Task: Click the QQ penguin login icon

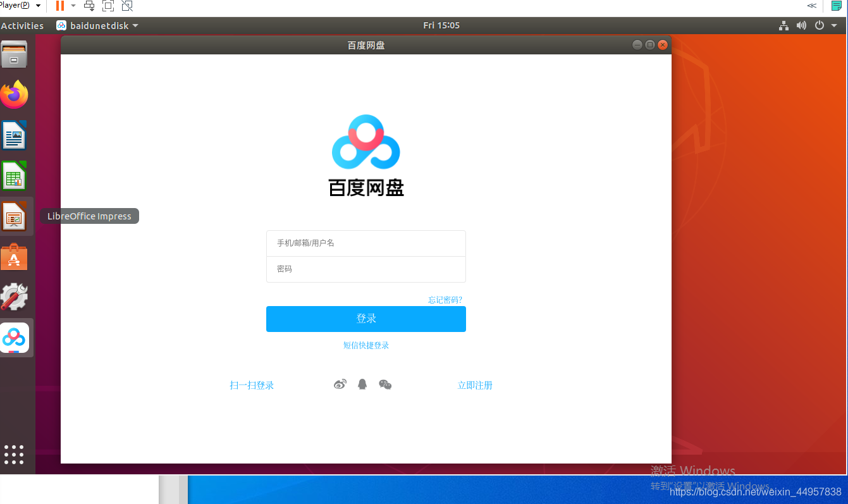Action: tap(362, 384)
